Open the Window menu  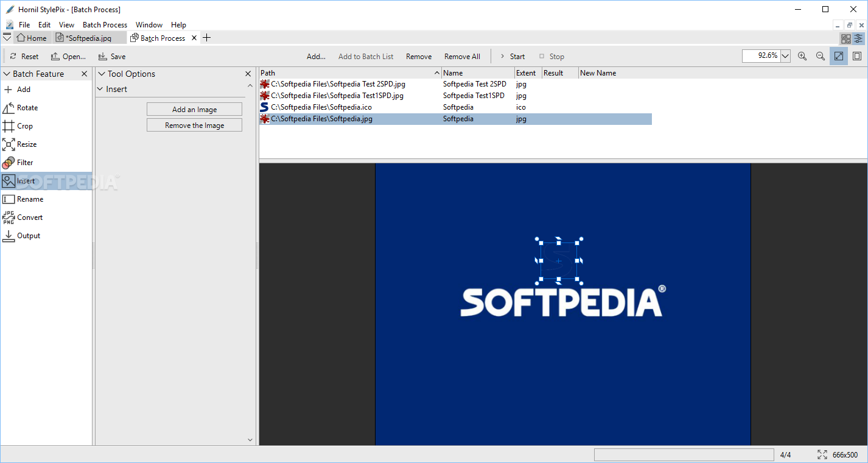(x=149, y=25)
